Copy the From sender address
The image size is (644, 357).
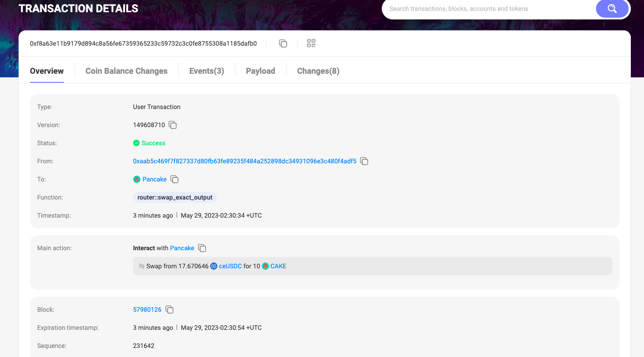[x=364, y=161]
